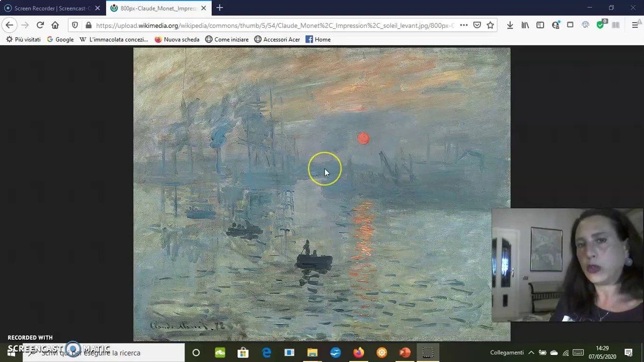Open the page actions three-dots menu
The width and height of the screenshot is (644, 362).
(x=464, y=25)
